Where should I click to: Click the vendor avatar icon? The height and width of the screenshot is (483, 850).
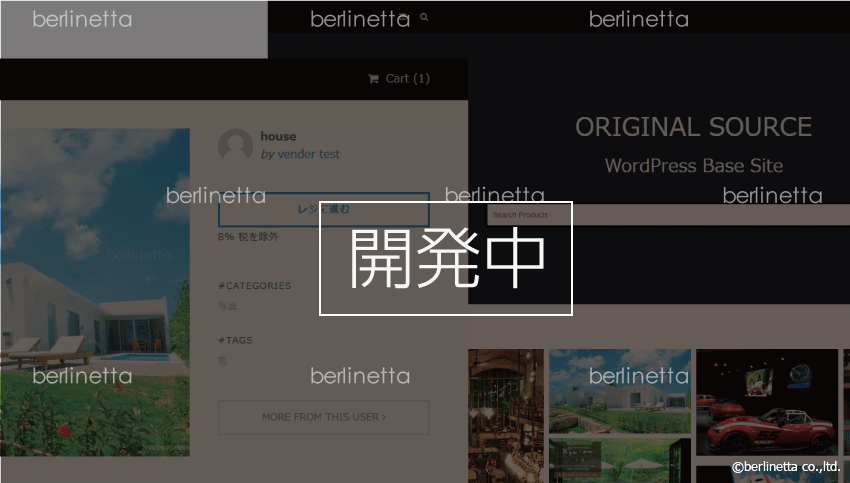coord(235,145)
